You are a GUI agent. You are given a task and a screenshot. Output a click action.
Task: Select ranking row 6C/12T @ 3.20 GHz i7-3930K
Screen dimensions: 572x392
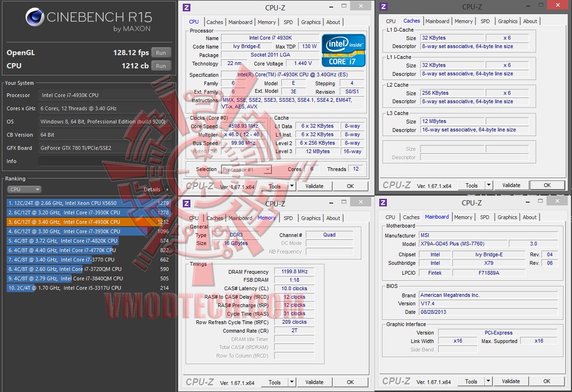point(88,212)
